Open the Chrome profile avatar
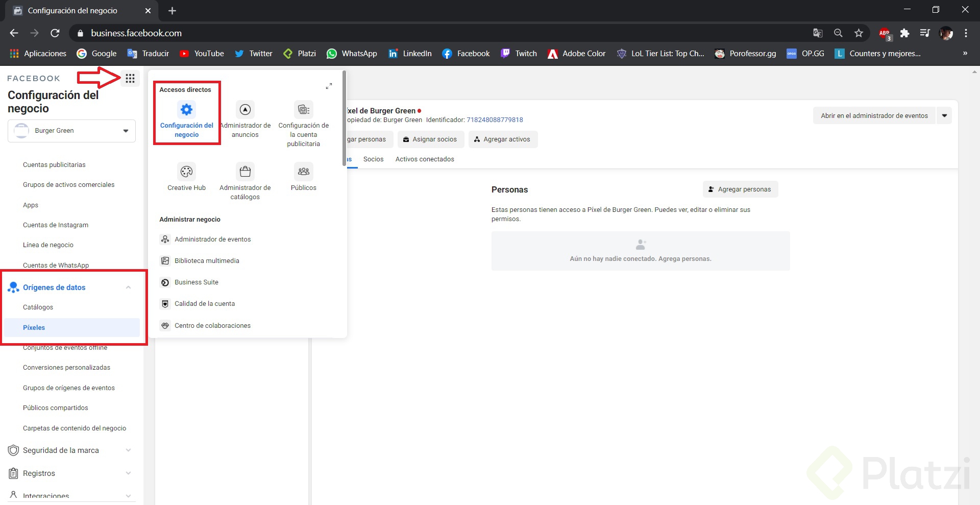Image resolution: width=980 pixels, height=505 pixels. coord(946,33)
